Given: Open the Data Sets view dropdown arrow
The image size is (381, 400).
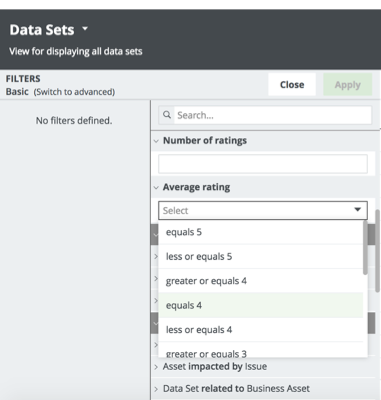Looking at the screenshot, I should coord(85,29).
